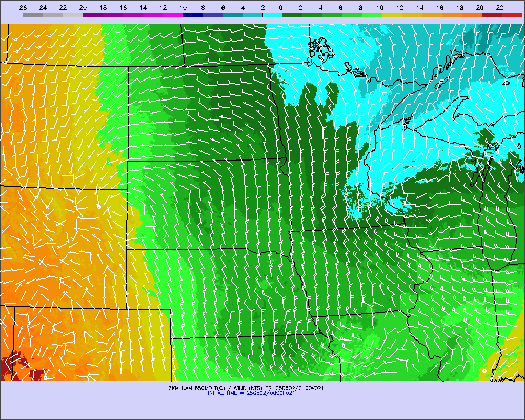Click the dark gray swatch between -26 and -24
Viewport: 525px width, 420px height.
pyautogui.click(x=33, y=15)
